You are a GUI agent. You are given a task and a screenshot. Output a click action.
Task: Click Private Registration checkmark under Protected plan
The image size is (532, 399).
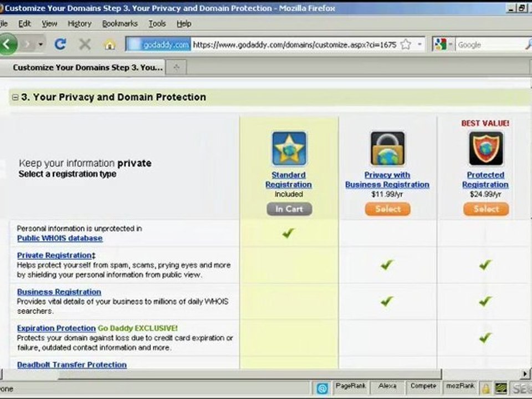point(485,265)
